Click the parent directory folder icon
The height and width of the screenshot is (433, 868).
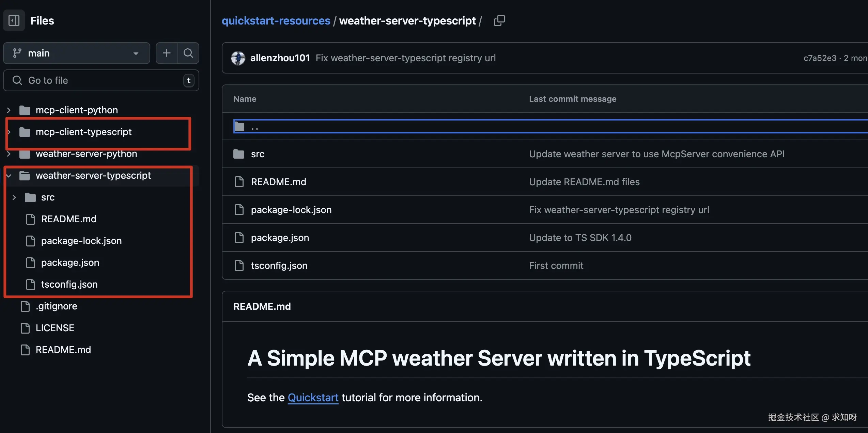pos(239,127)
